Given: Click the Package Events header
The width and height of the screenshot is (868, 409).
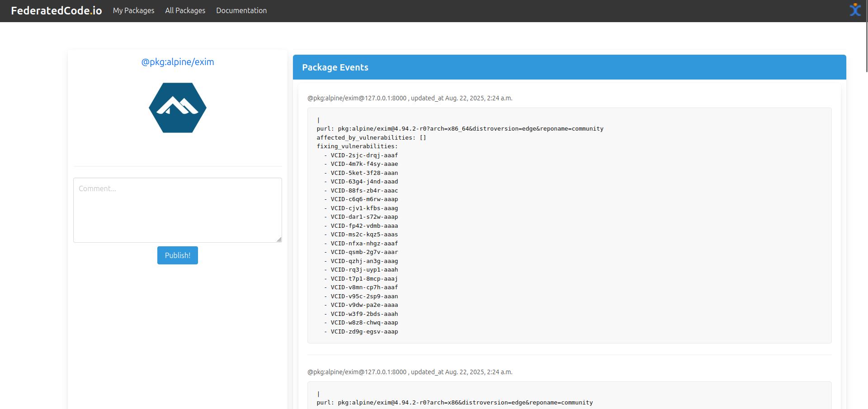Looking at the screenshot, I should point(570,67).
